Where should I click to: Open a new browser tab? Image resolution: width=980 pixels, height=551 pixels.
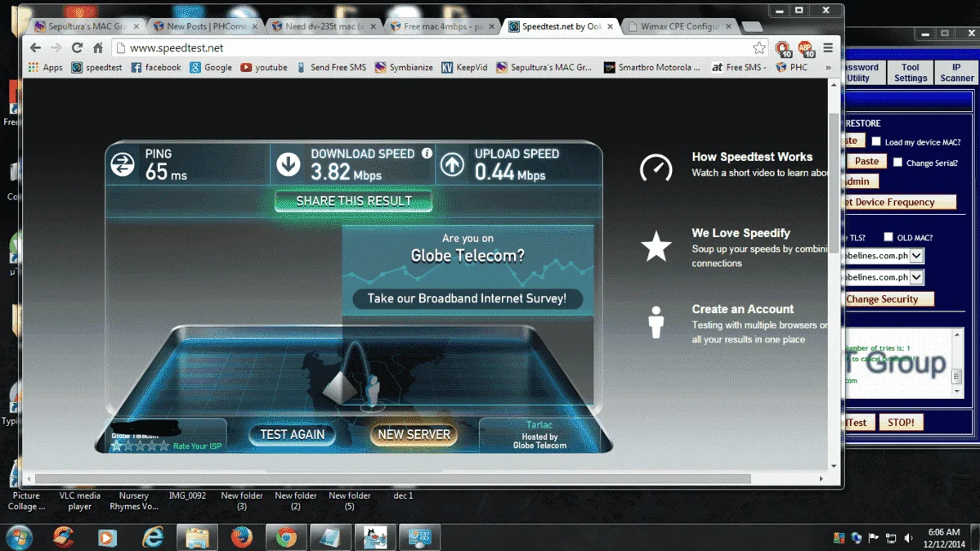pos(752,27)
